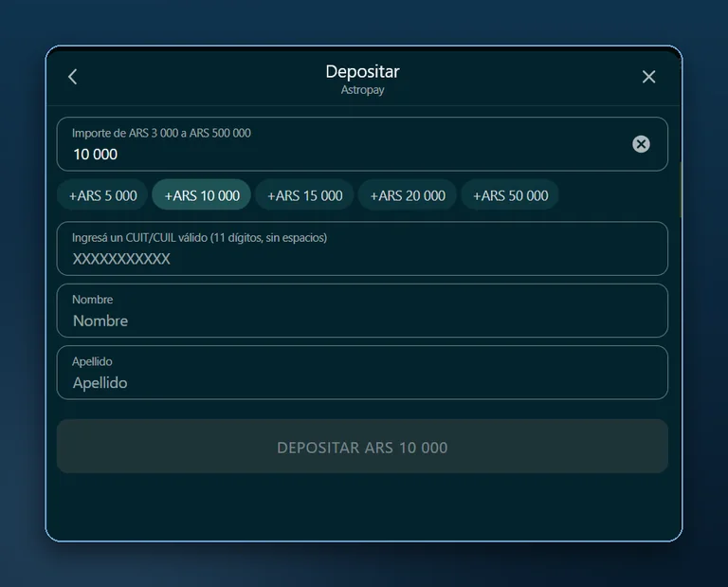This screenshot has width=728, height=587.
Task: Tap the +ARS 50 000 amount chip
Action: coord(510,195)
